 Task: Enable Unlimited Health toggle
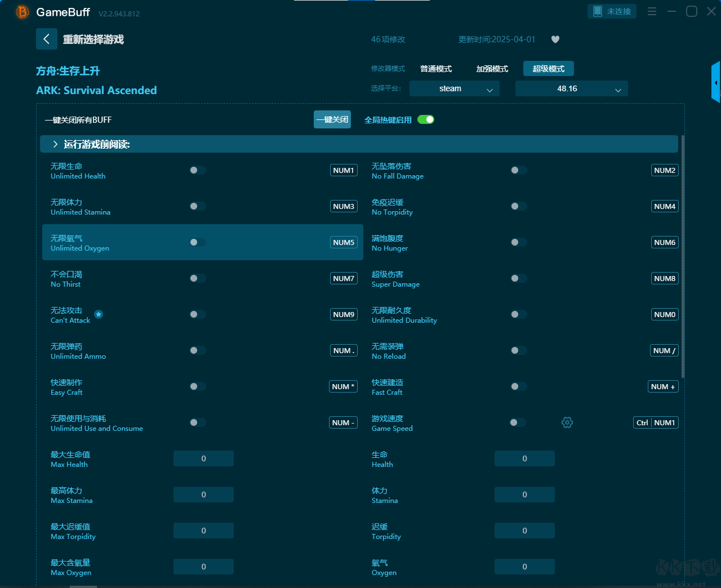tap(198, 170)
